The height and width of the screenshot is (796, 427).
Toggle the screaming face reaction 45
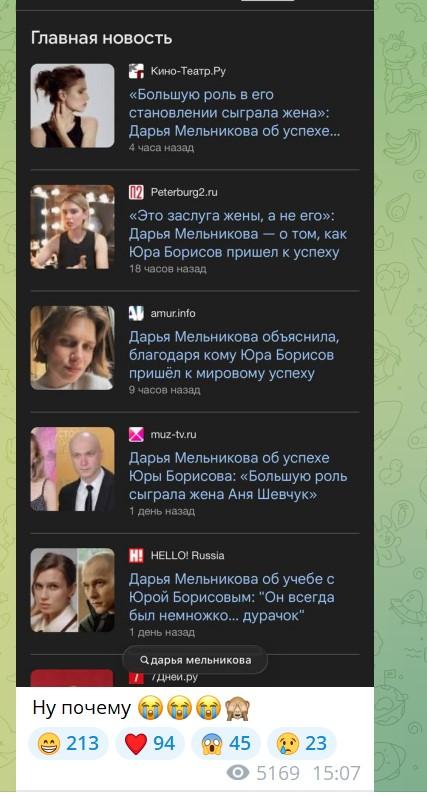coord(225,744)
